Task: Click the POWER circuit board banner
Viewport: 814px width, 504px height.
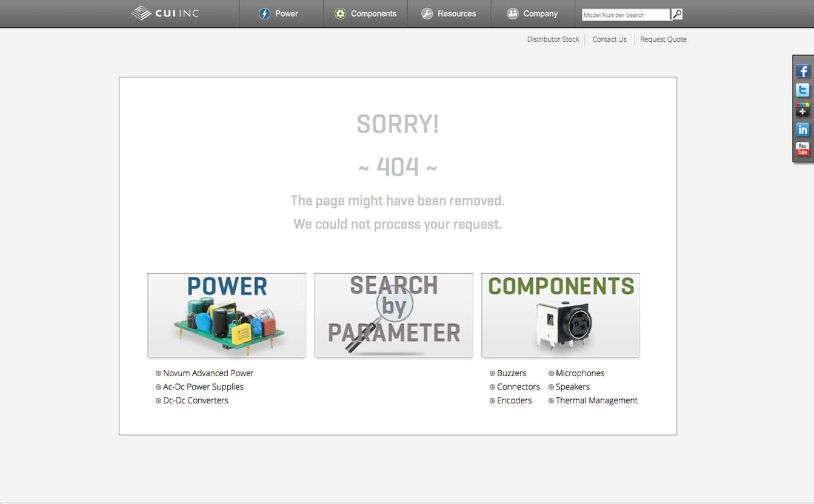Action: (x=227, y=315)
